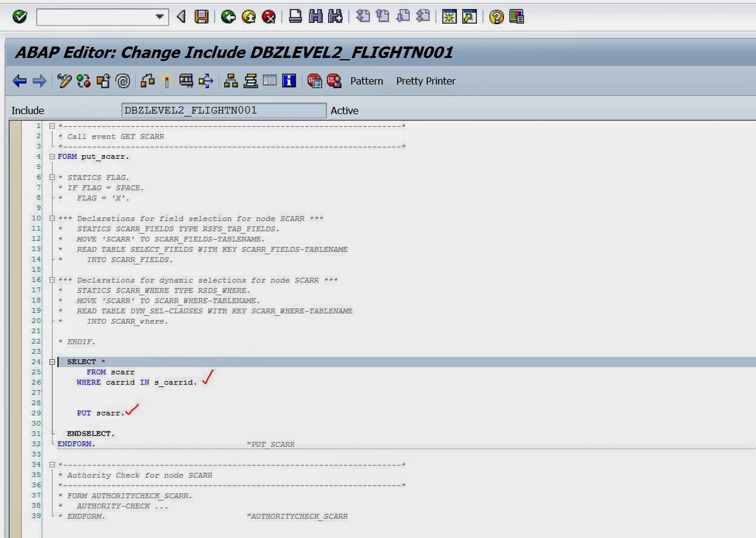Open the command field dropdown arrow
756x538 pixels.
point(159,16)
